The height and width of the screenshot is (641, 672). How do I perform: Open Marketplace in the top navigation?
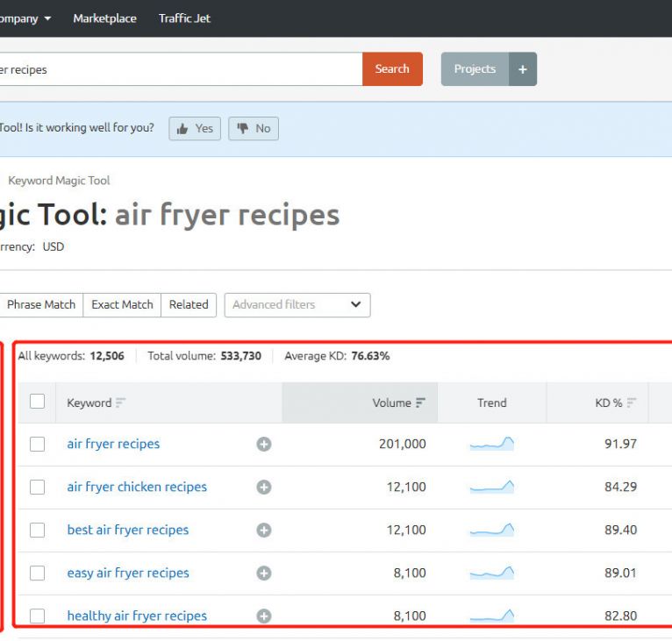coord(104,18)
